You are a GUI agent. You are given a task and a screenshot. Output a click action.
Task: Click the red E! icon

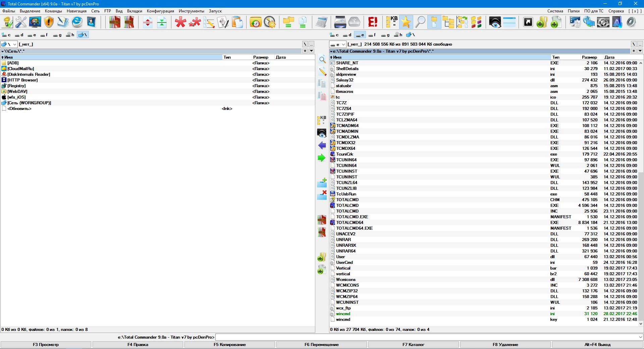[x=373, y=22]
